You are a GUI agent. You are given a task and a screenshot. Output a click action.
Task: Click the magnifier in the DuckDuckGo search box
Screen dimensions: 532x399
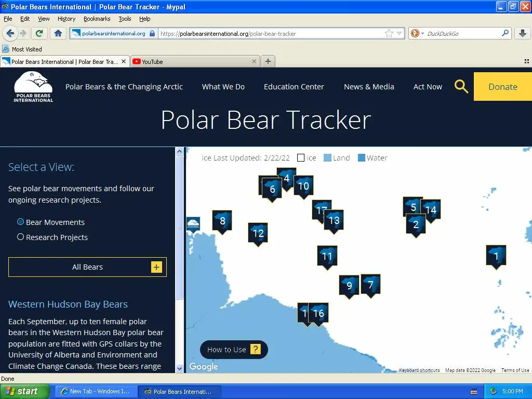[505, 33]
